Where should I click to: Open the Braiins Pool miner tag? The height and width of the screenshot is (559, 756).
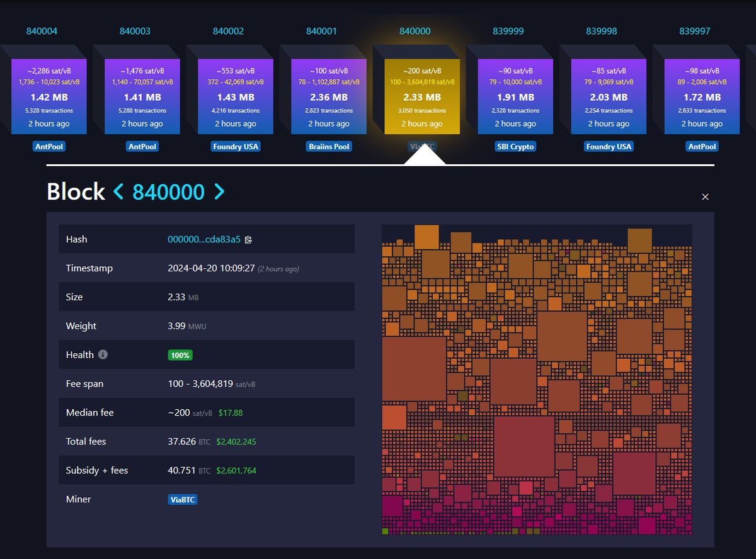[x=329, y=147]
